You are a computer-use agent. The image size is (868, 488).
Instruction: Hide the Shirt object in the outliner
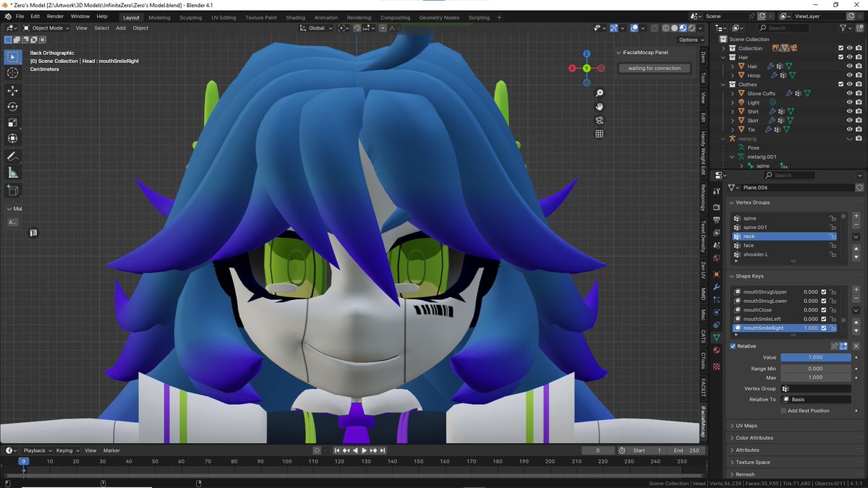point(849,111)
